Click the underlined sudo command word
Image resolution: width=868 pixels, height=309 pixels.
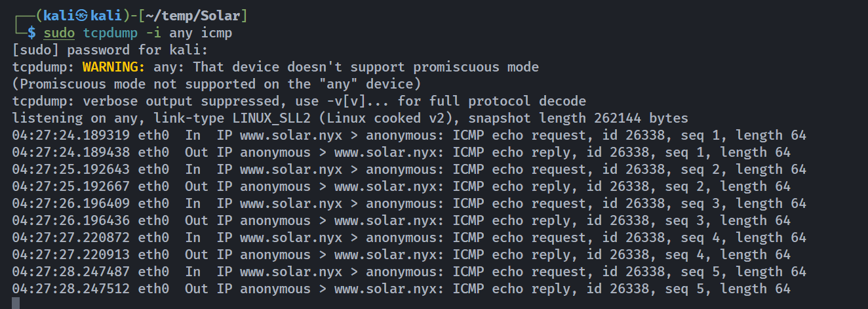(x=59, y=33)
